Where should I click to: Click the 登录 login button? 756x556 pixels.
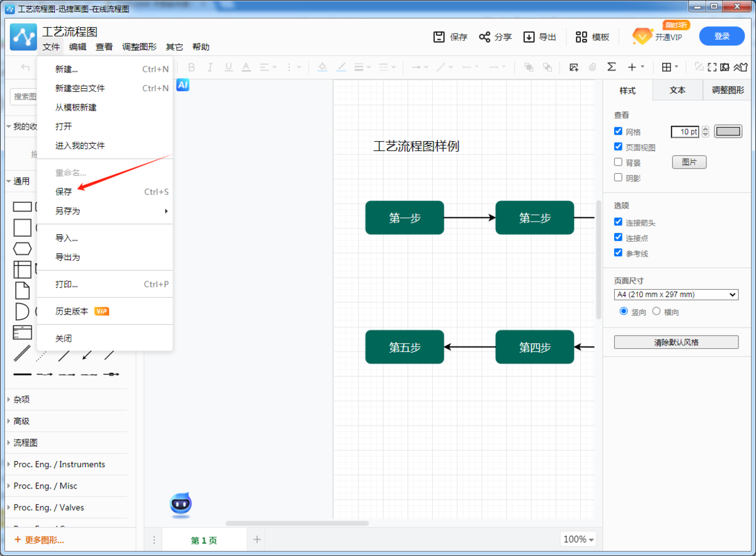click(722, 37)
